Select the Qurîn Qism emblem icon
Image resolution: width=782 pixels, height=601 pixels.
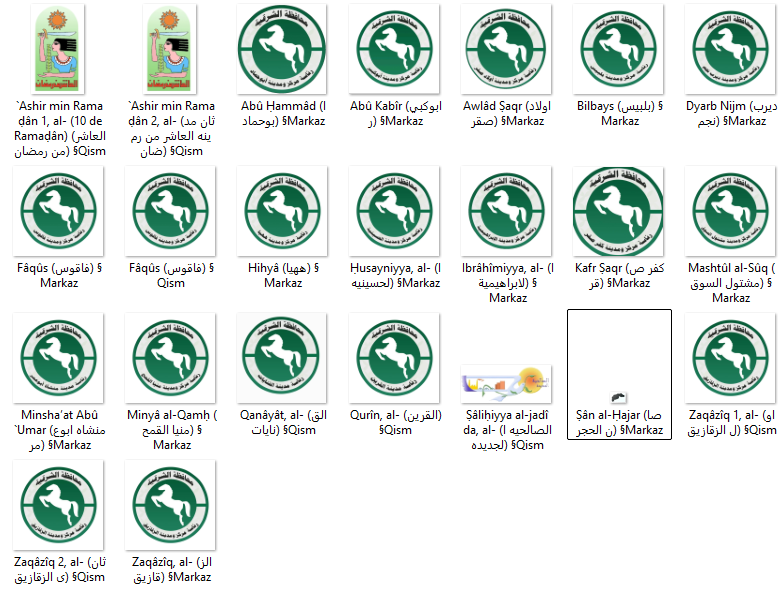pyautogui.click(x=394, y=358)
